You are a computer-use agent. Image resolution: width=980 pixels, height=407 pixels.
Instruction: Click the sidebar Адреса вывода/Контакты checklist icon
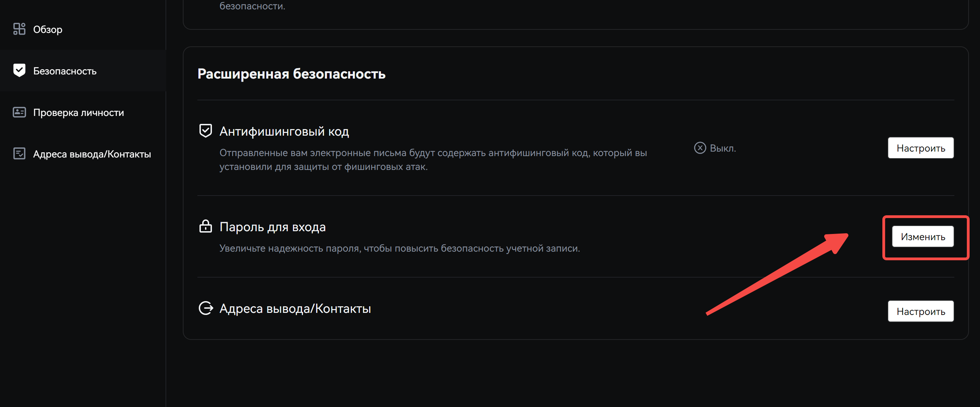coord(19,154)
